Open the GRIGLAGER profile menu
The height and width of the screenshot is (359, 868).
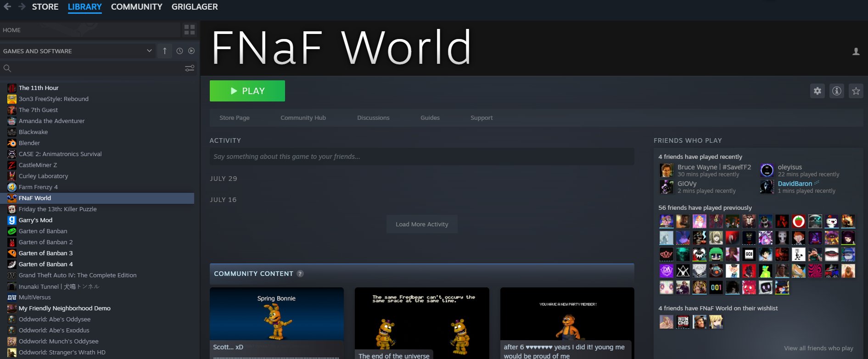[x=195, y=7]
